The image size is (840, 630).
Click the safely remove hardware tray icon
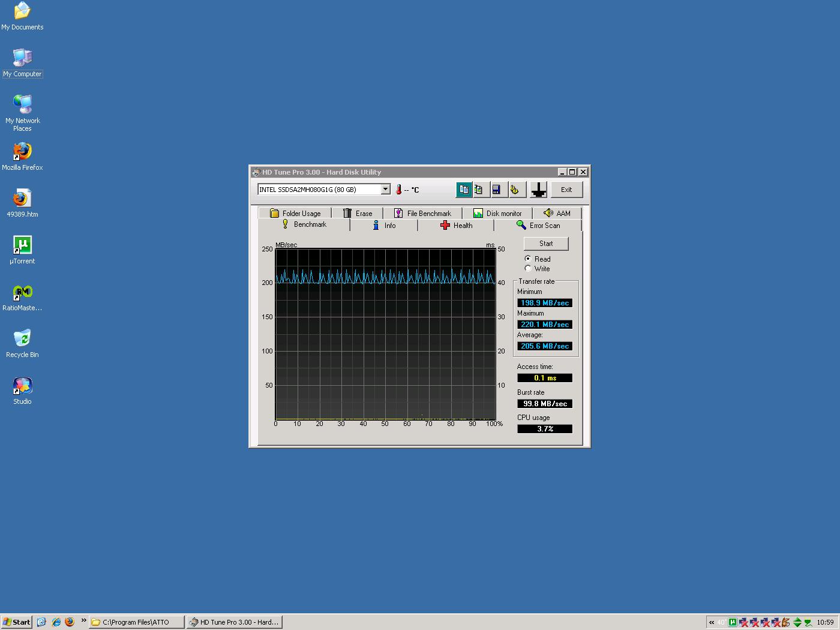808,622
